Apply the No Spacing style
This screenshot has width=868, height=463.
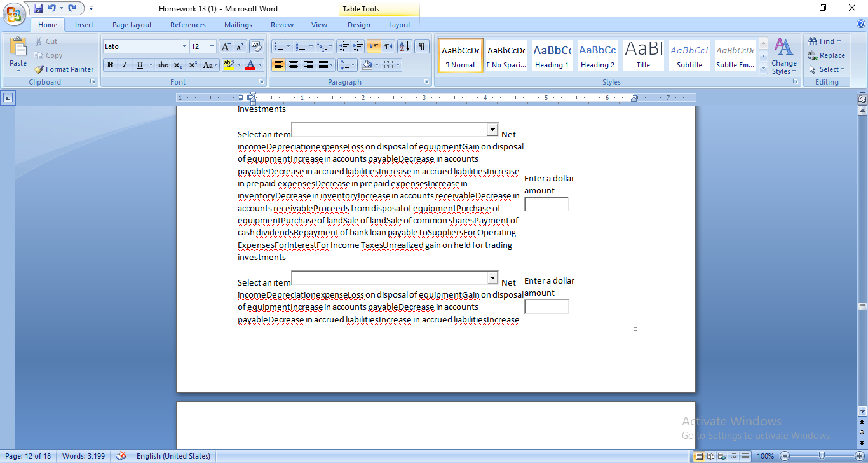506,55
